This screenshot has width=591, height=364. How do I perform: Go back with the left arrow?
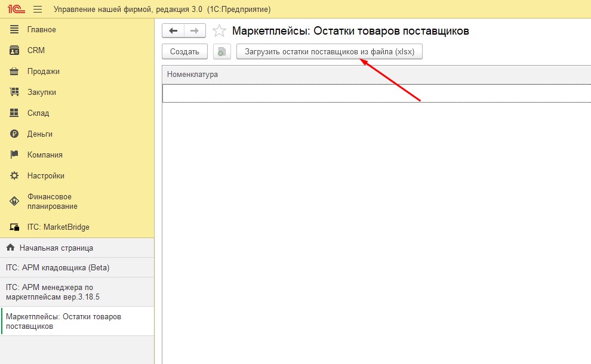click(x=173, y=31)
